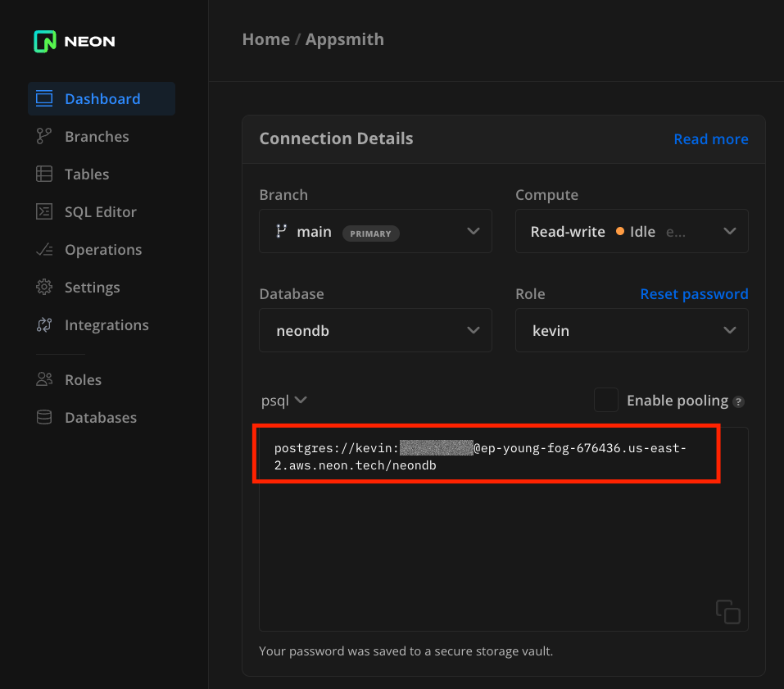Click the Roles icon

point(44,379)
